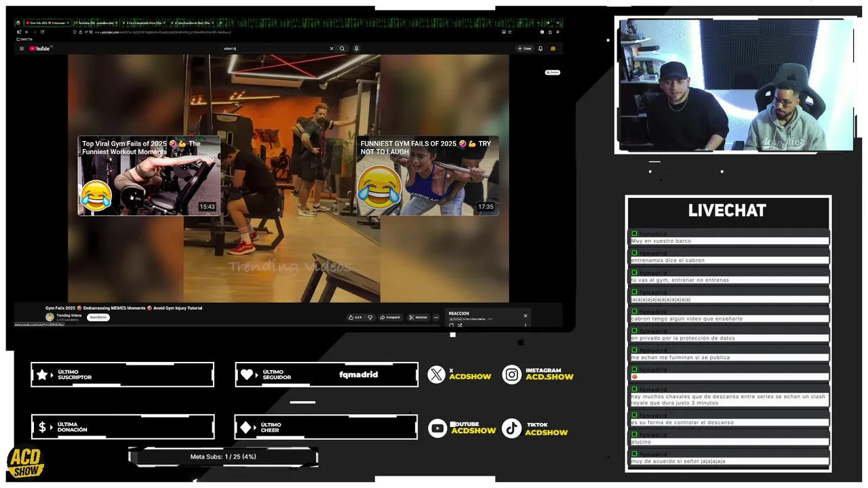Viewport: 868px width, 488px height.
Task: Open the Crear dropdown button
Action: coord(524,49)
